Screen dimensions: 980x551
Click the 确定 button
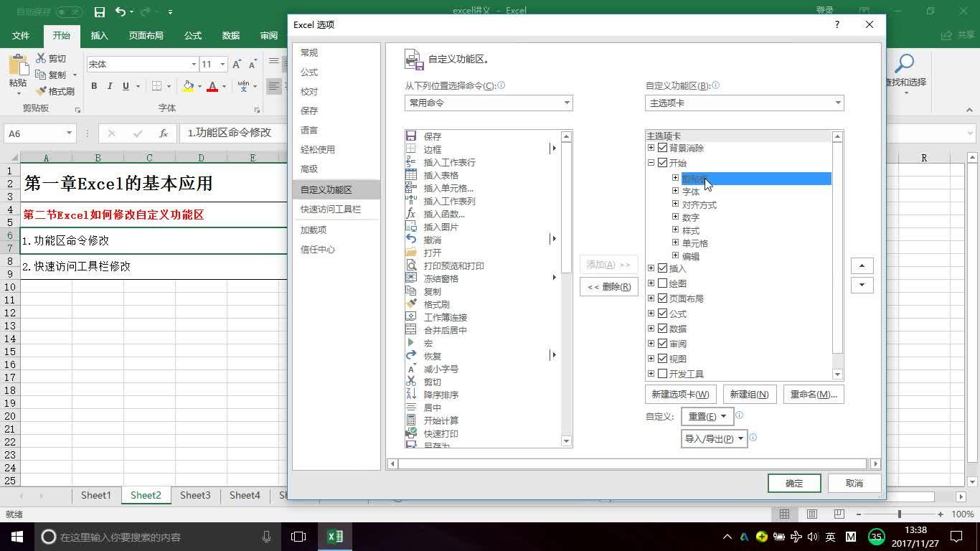pyautogui.click(x=794, y=483)
